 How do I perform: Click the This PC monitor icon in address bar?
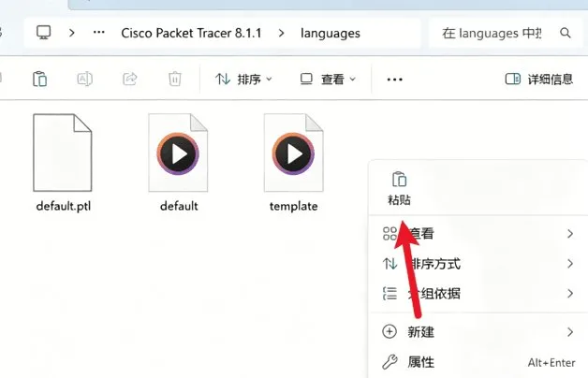(43, 33)
